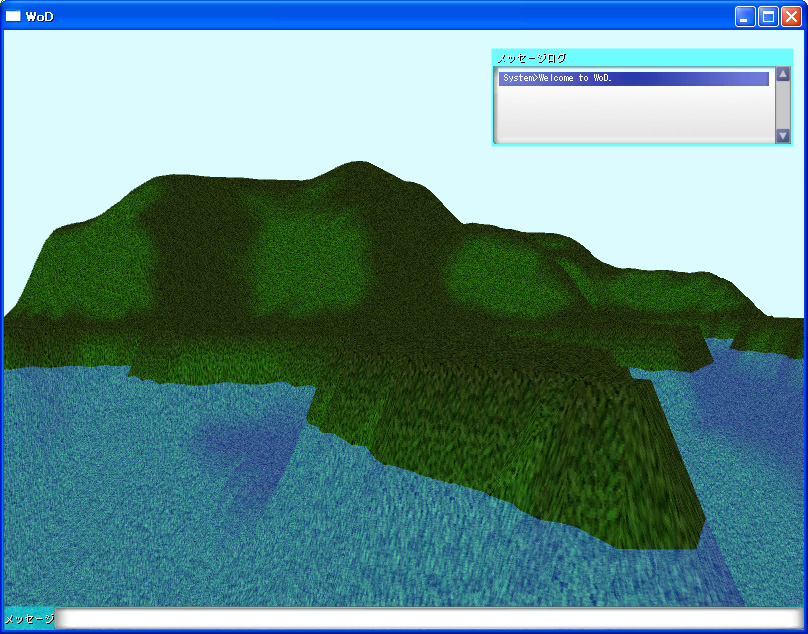
Task: Maximize the WoD window
Action: coord(768,16)
